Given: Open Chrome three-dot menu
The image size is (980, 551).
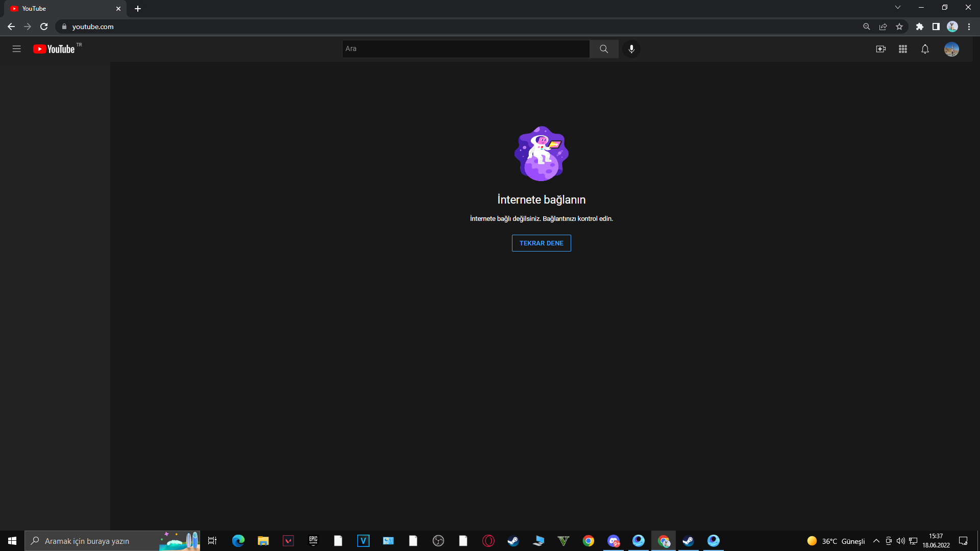Looking at the screenshot, I should coord(969,27).
